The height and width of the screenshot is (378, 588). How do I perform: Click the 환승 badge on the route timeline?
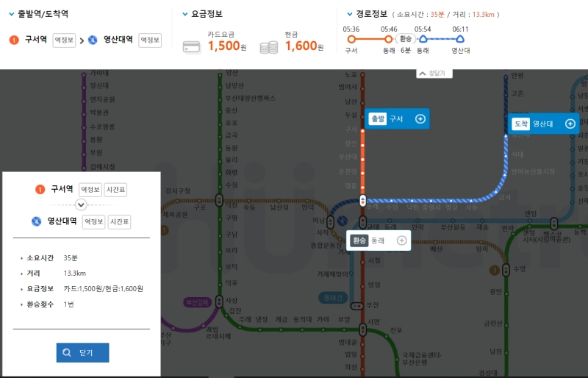(x=406, y=39)
